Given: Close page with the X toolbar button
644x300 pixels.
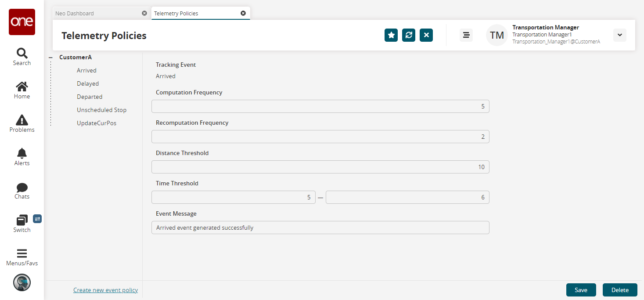Looking at the screenshot, I should [x=426, y=35].
